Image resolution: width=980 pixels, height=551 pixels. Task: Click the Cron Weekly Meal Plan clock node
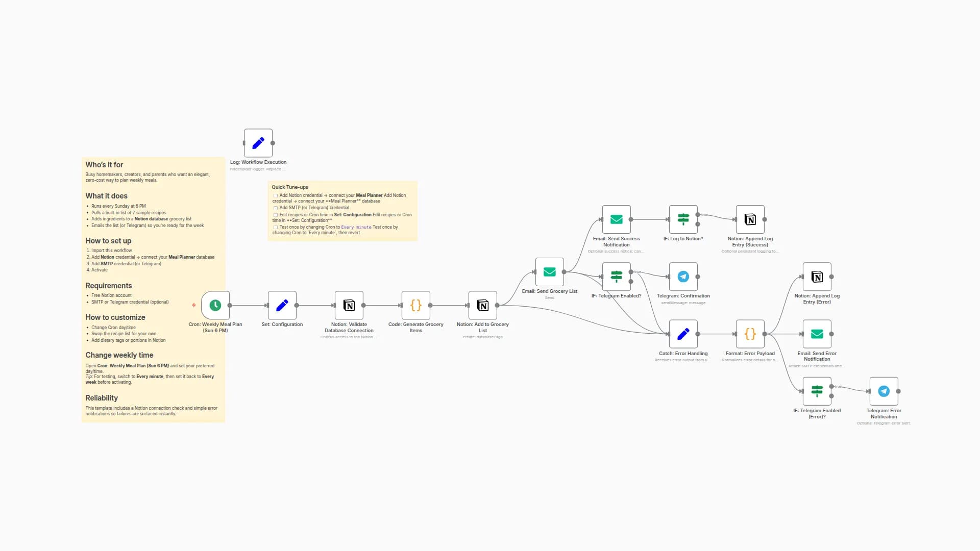[x=215, y=305]
